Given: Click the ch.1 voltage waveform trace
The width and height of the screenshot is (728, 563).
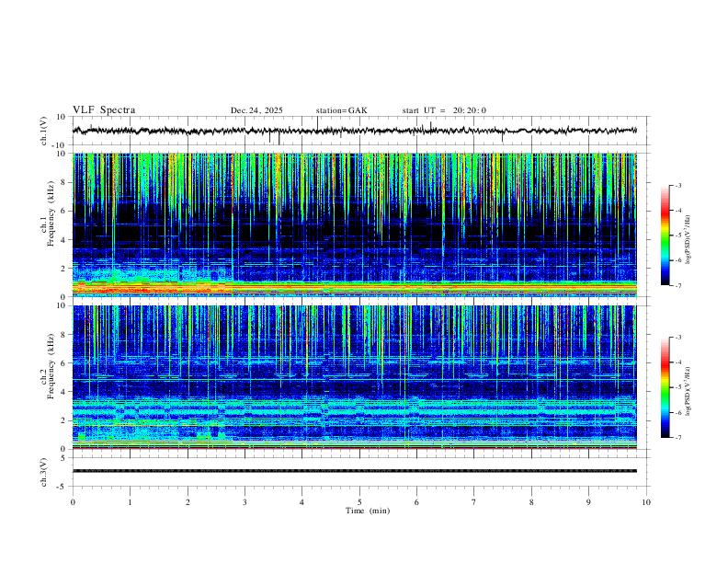Looking at the screenshot, I should click(354, 131).
